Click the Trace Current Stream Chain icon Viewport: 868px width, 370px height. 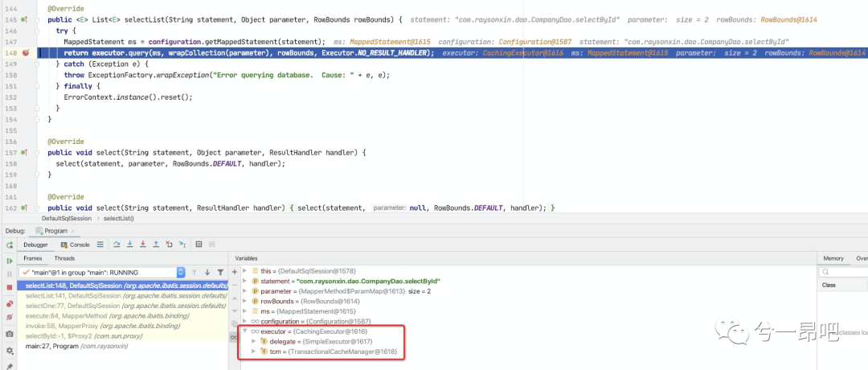click(211, 245)
